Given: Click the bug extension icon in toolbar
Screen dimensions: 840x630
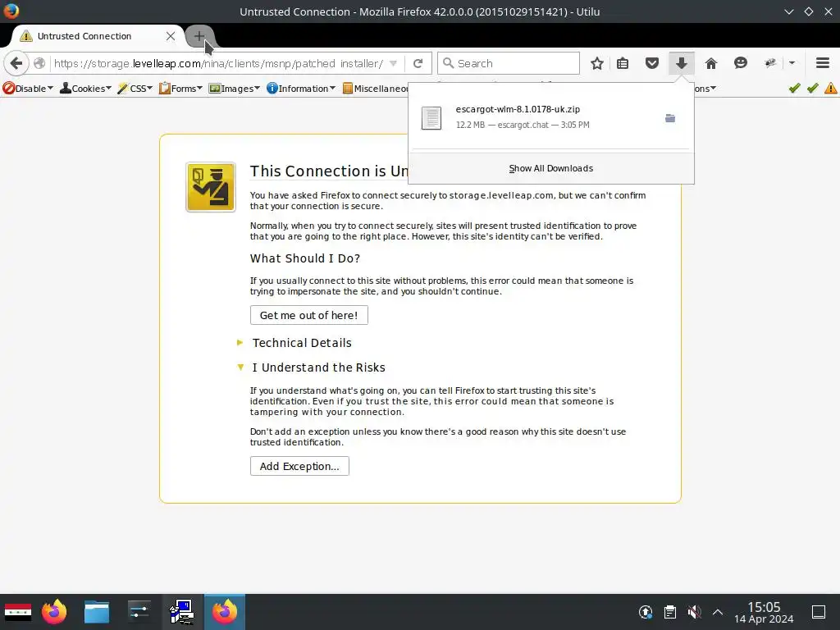Looking at the screenshot, I should click(770, 63).
